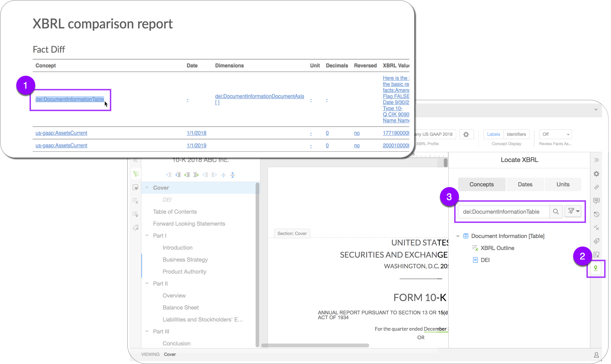Open the filter dropdown beside search
Image resolution: width=611 pixels, height=364 pixels.
(573, 211)
